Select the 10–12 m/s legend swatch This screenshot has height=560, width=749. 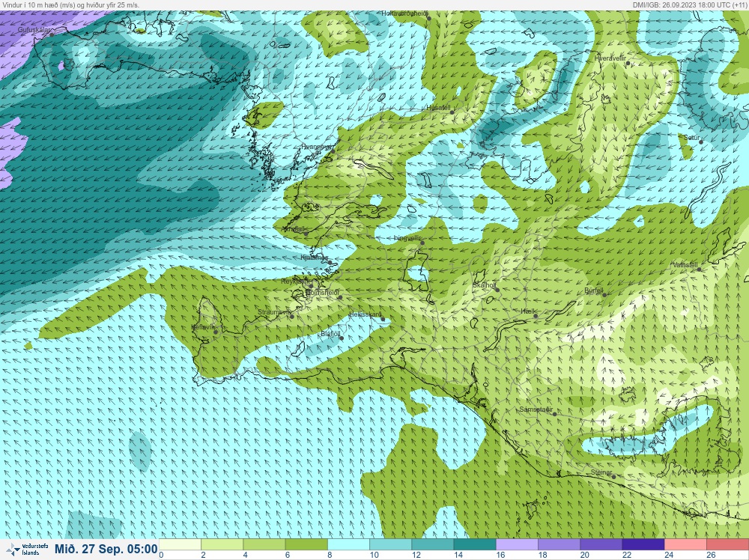tap(391, 545)
